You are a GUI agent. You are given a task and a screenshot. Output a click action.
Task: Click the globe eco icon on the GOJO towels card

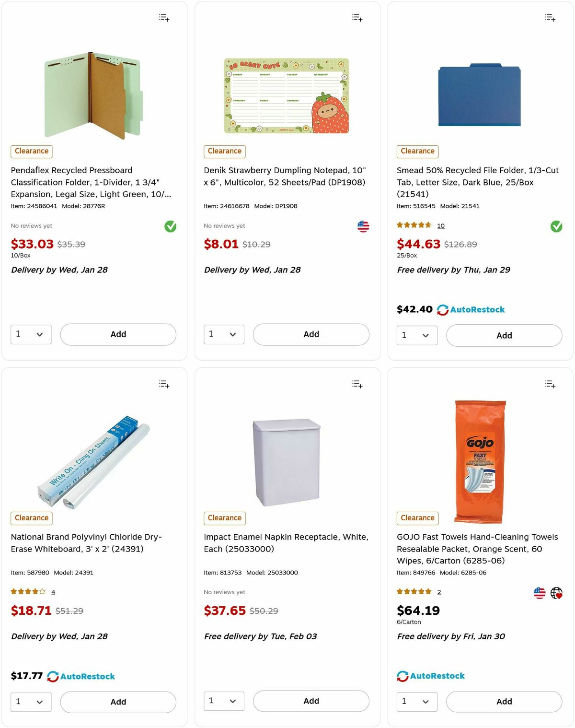(556, 592)
